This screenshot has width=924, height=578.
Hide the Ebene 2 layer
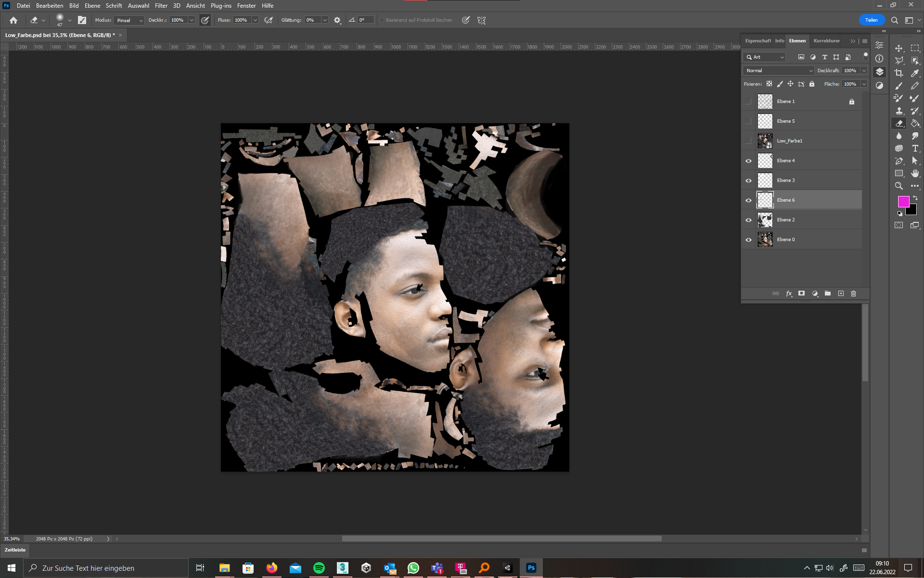748,220
